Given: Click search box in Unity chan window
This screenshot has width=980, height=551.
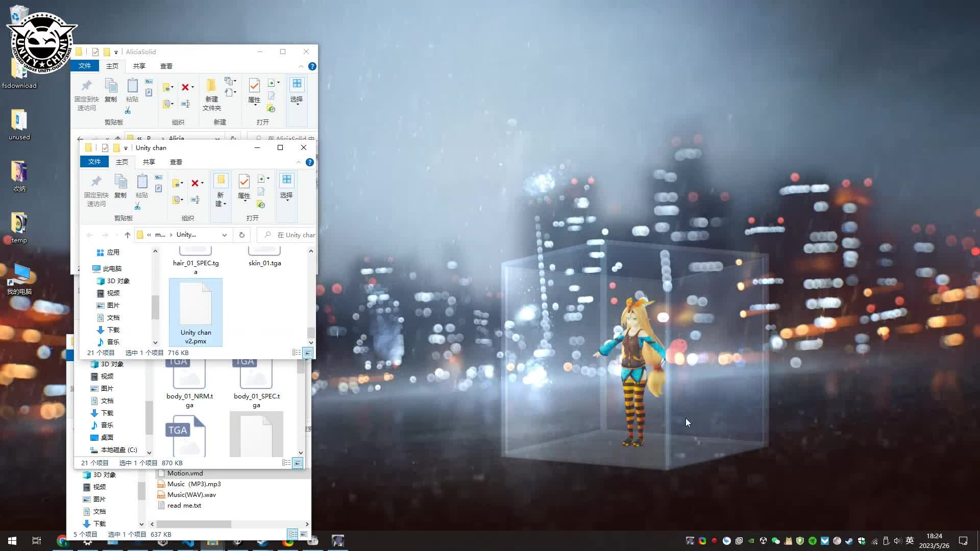Looking at the screenshot, I should [291, 235].
